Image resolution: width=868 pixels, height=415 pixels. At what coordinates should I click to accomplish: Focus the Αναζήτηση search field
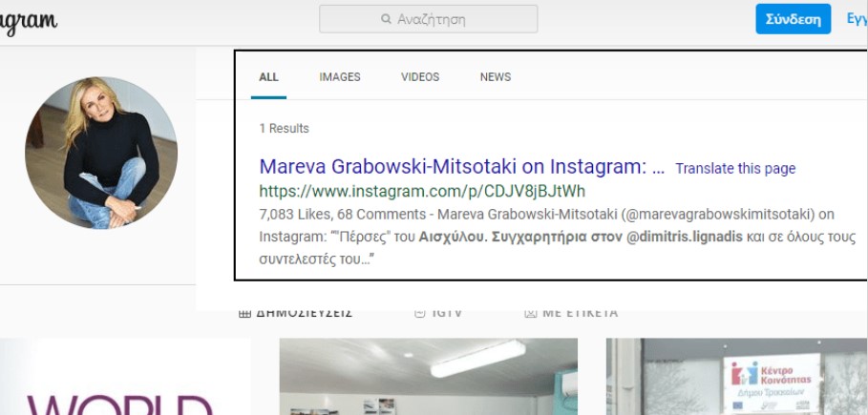tap(428, 19)
